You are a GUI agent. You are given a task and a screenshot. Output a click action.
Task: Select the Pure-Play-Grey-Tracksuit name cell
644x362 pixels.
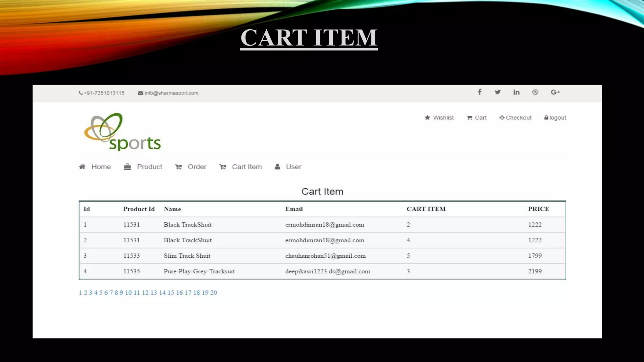[x=199, y=271]
